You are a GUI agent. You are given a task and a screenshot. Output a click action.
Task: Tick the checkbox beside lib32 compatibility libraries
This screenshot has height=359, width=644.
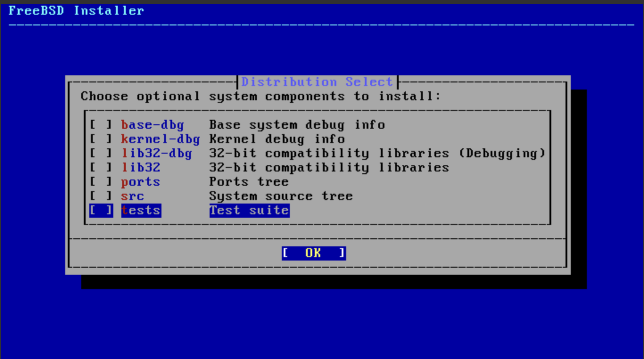click(101, 167)
